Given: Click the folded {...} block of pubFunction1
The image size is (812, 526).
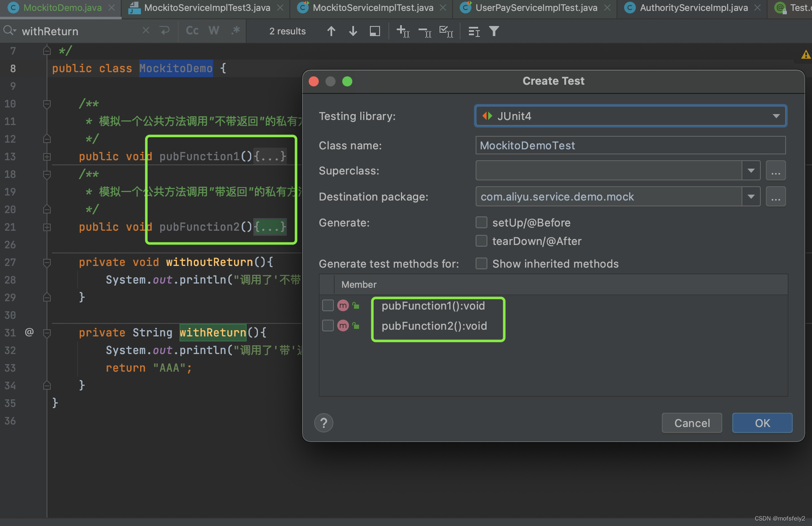Looking at the screenshot, I should [x=270, y=156].
